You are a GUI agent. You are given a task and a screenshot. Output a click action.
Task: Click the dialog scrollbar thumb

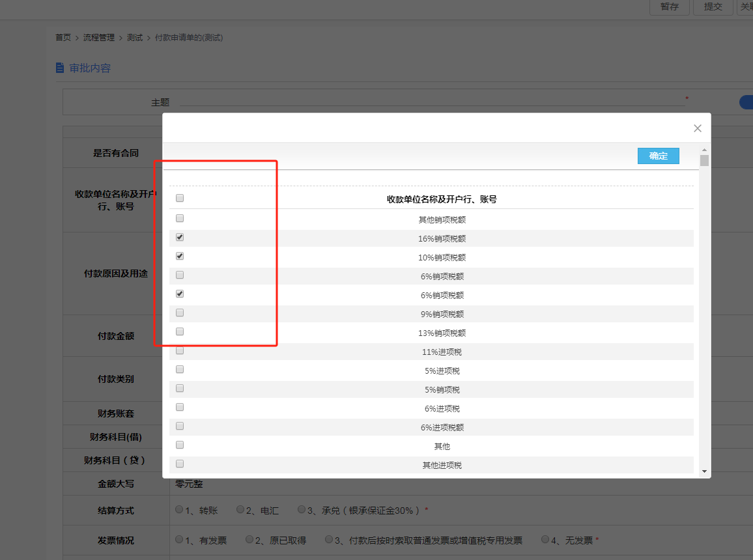(704, 160)
